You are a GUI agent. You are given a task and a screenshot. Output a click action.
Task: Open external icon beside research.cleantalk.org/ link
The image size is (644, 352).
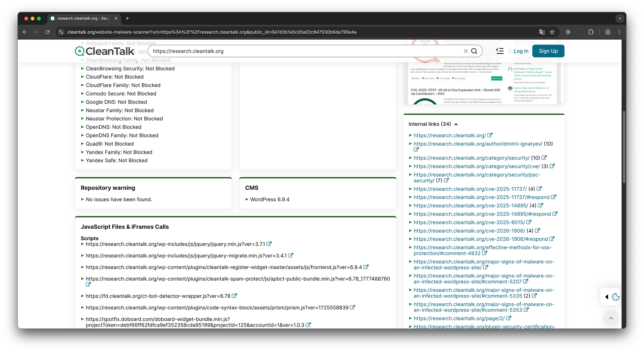click(x=490, y=135)
